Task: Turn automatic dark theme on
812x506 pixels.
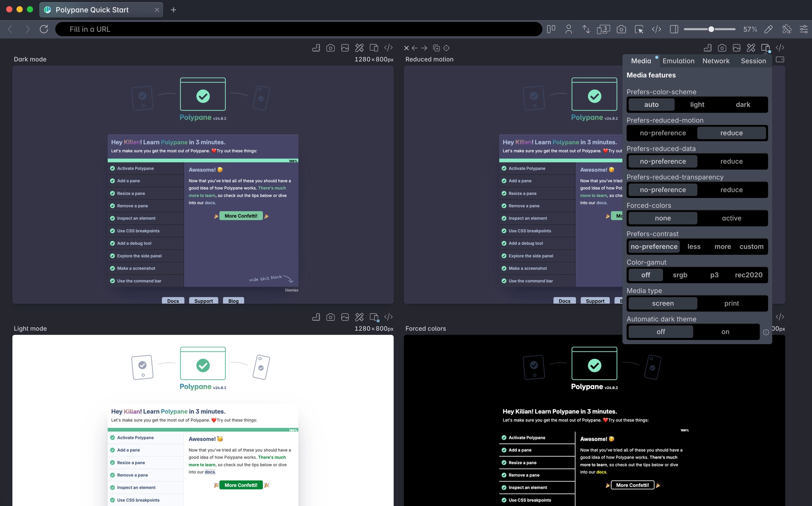Action: pyautogui.click(x=725, y=332)
